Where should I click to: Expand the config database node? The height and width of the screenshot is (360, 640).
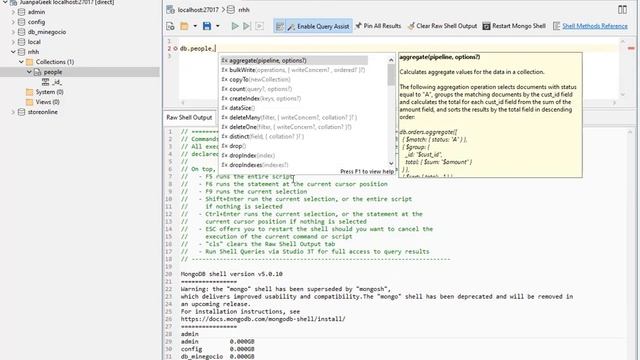pos(13,22)
